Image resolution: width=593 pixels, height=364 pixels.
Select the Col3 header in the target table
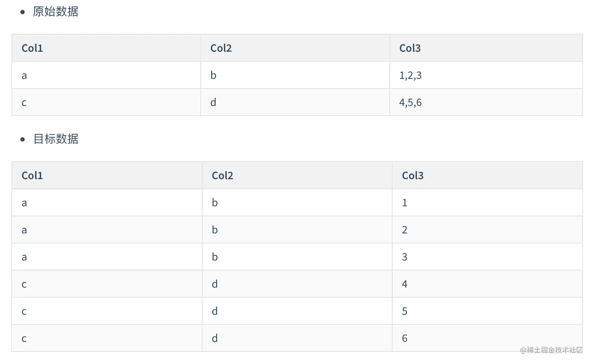coord(487,175)
